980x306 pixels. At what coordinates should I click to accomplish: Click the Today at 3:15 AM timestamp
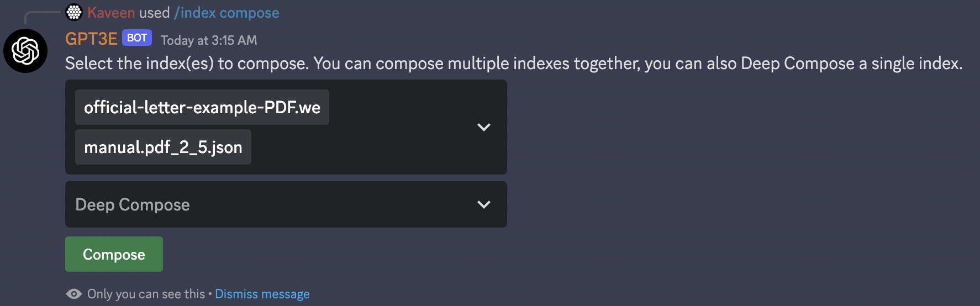(209, 40)
